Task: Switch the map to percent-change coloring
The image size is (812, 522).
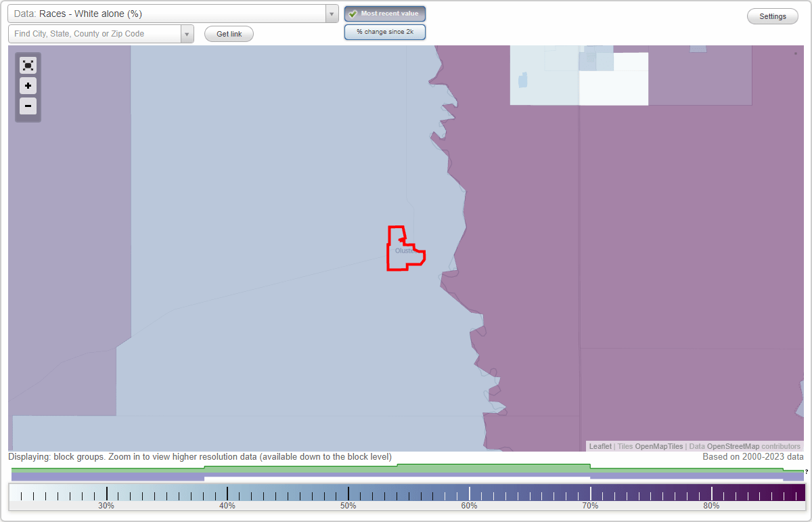Action: pyautogui.click(x=384, y=31)
